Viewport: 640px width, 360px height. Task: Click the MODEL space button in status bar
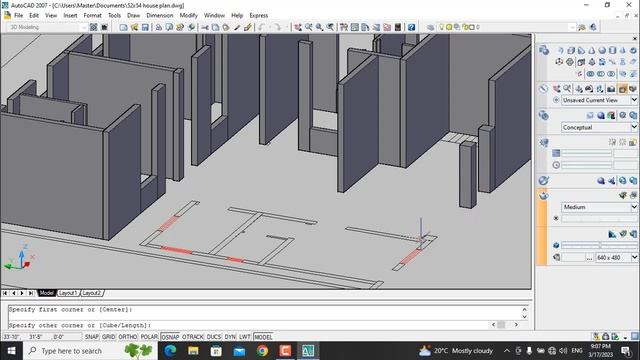pos(263,337)
